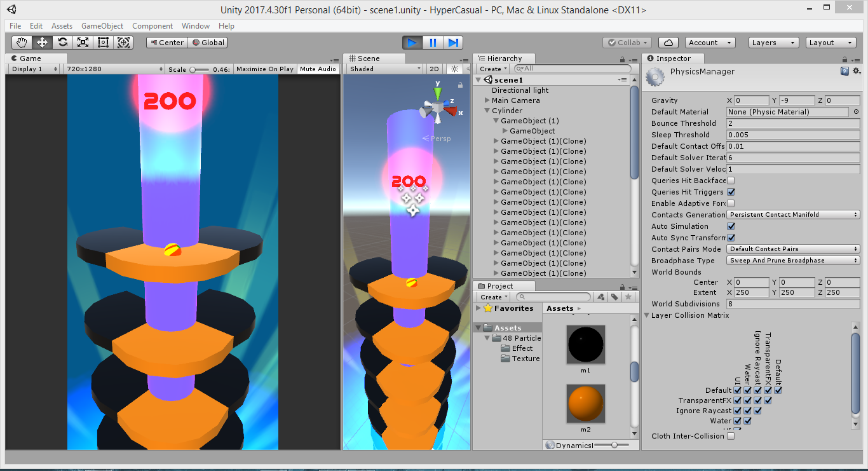Viewport: 868px width, 471px height.
Task: Open the Shaded draw mode dropdown
Action: pyautogui.click(x=384, y=69)
